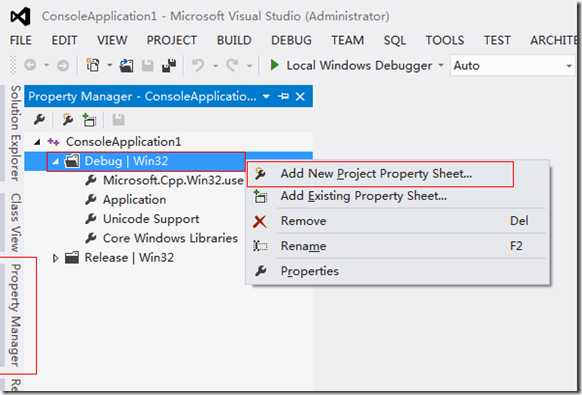Select the Application property sheet
The height and width of the screenshot is (395, 582).
(134, 200)
